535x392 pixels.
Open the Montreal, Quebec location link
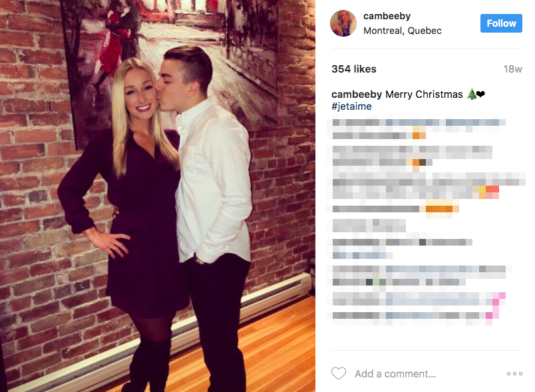(403, 31)
